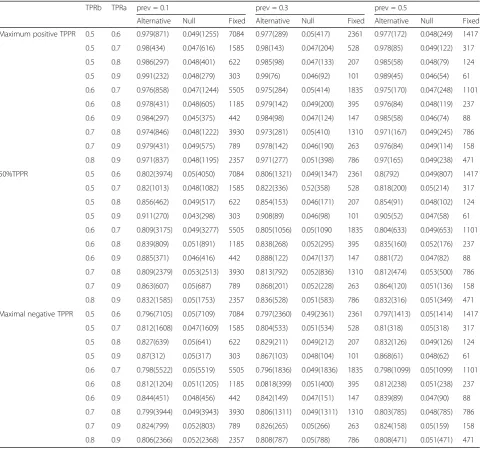Select 'Fixed' subheader under prev = 0.1
This screenshot has height=450, width=480.
237,21
